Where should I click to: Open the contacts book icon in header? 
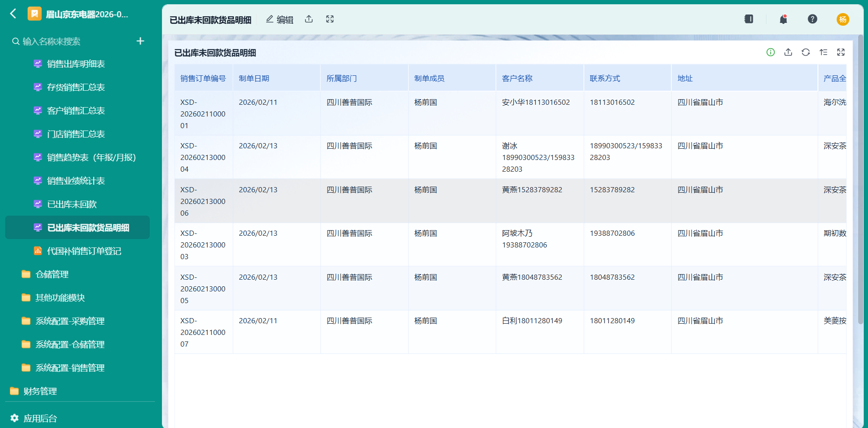[x=749, y=19]
